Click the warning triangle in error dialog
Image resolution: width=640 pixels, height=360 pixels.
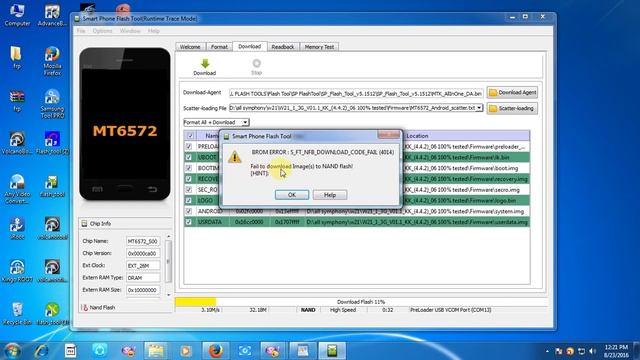[x=234, y=157]
